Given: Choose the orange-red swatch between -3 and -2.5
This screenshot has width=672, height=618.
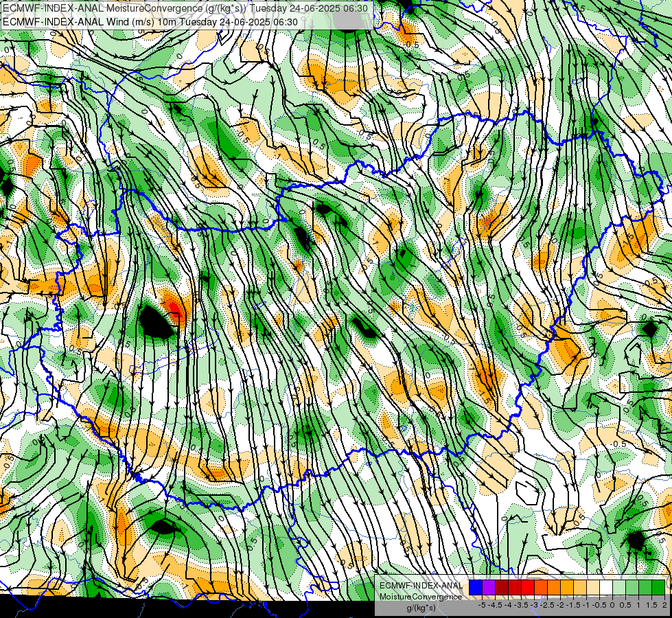Looking at the screenshot, I should point(541,588).
